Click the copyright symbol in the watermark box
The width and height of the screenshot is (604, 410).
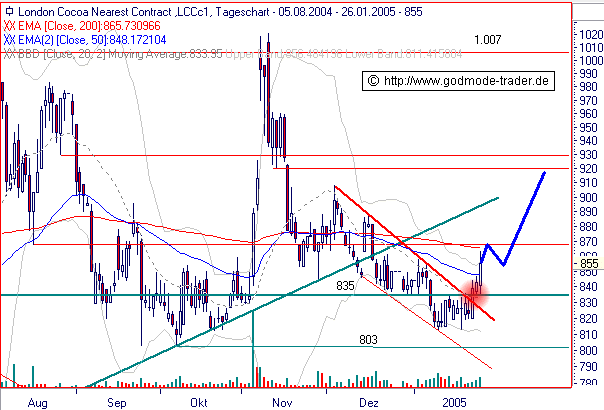[x=374, y=80]
